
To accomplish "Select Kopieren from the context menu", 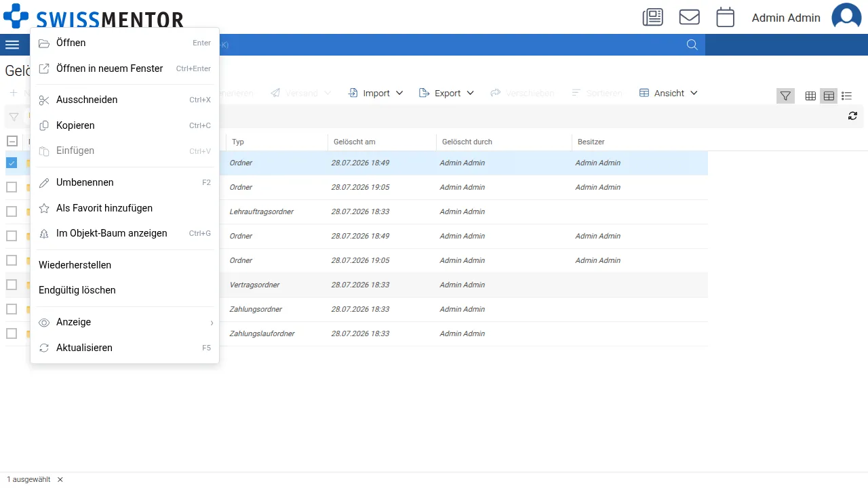I will coord(125,125).
